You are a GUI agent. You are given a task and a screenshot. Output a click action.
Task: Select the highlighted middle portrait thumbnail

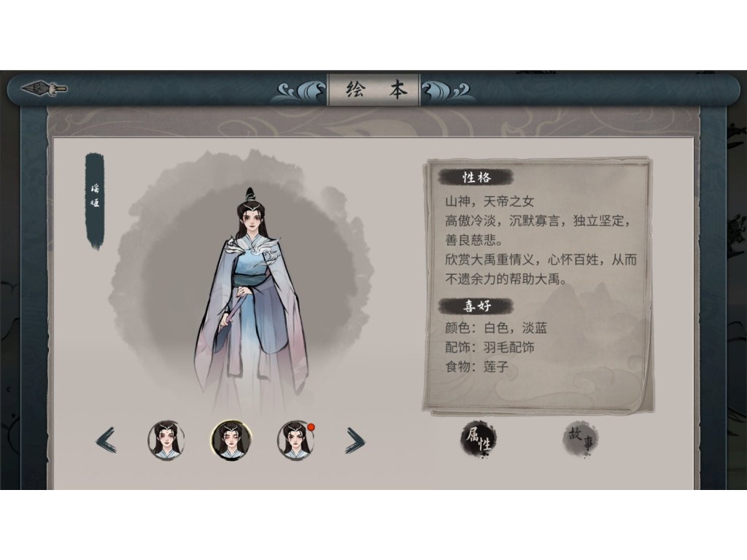tap(231, 440)
